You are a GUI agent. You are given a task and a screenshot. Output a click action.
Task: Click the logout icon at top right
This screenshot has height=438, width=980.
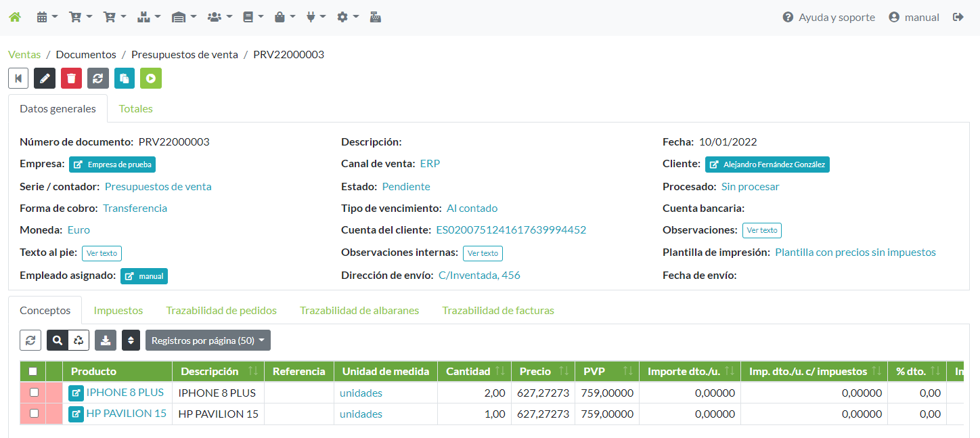tap(958, 18)
